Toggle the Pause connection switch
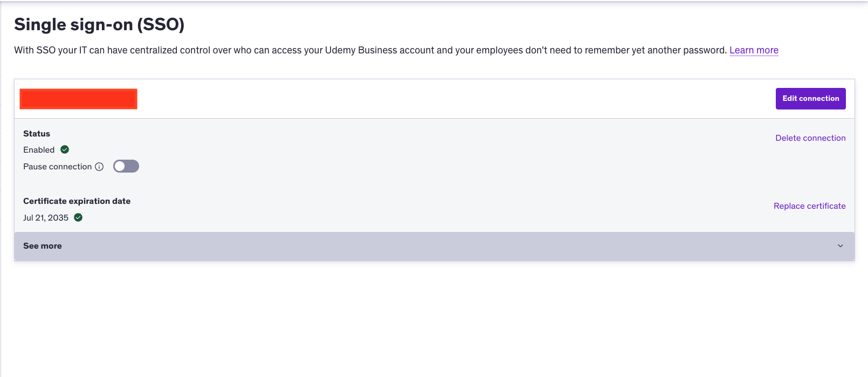868x377 pixels. pyautogui.click(x=126, y=166)
